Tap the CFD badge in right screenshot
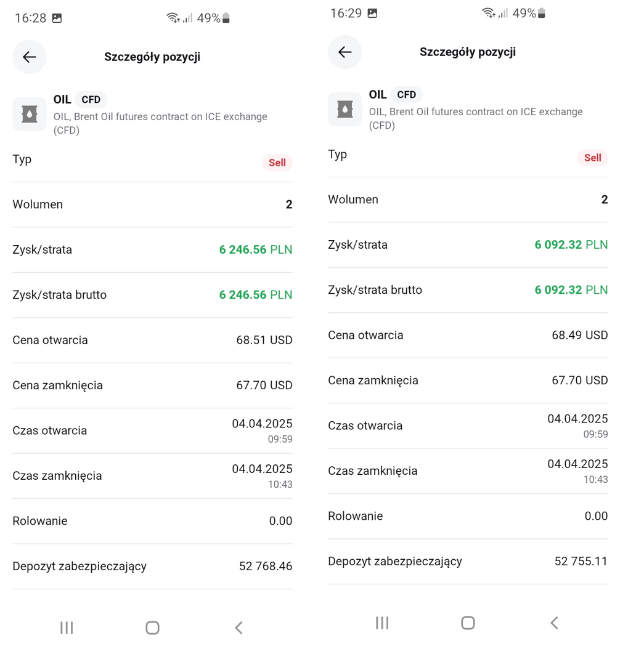The width and height of the screenshot is (644, 646). [x=407, y=95]
